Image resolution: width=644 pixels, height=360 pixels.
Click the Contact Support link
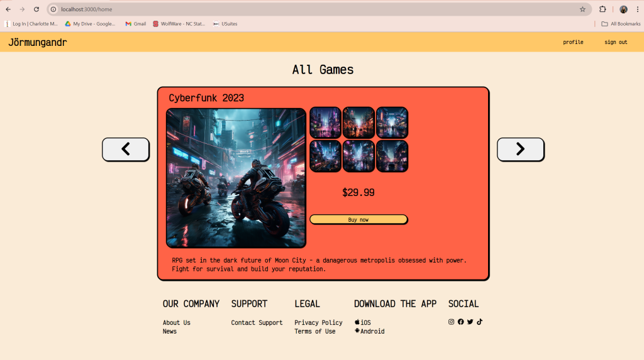257,323
